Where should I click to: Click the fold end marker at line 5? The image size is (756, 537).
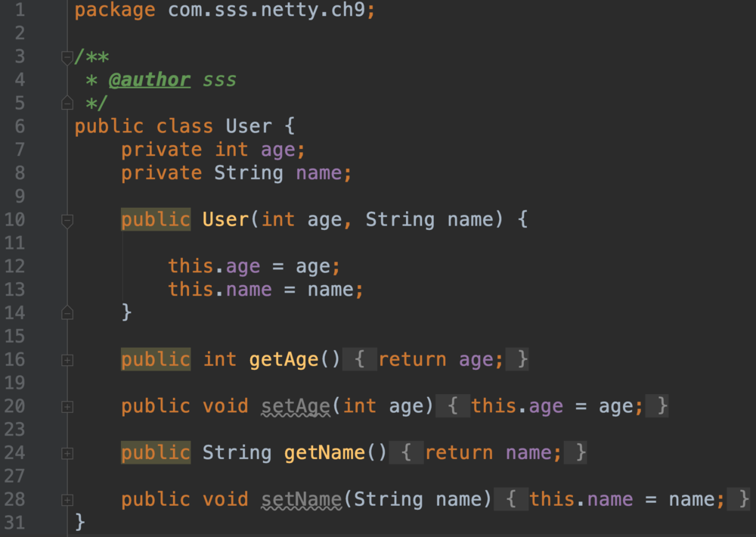click(67, 103)
